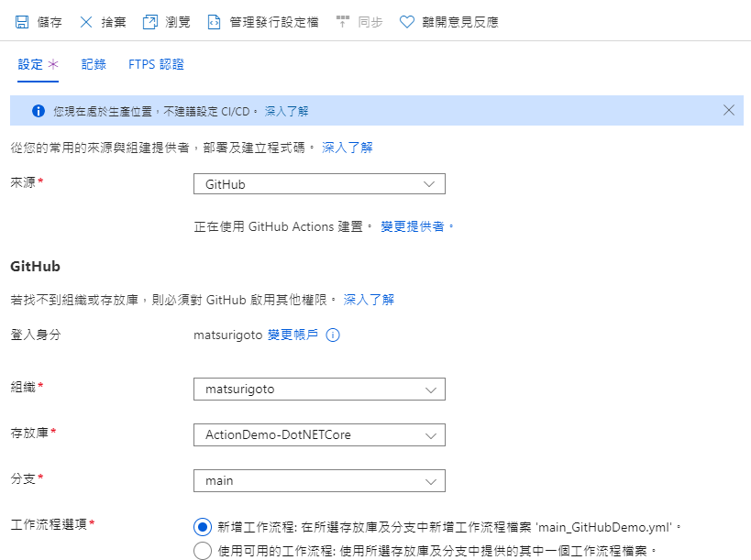751x560 pixels.
Task: Switch to the FTPS 認證 tab
Action: point(156,64)
